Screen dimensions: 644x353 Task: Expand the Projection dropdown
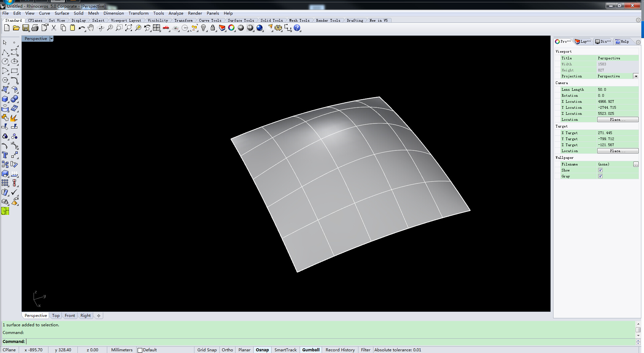click(x=636, y=76)
